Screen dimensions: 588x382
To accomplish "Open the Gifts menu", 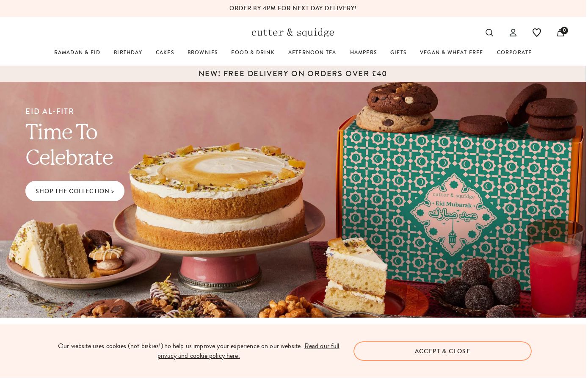I will pyautogui.click(x=398, y=53).
